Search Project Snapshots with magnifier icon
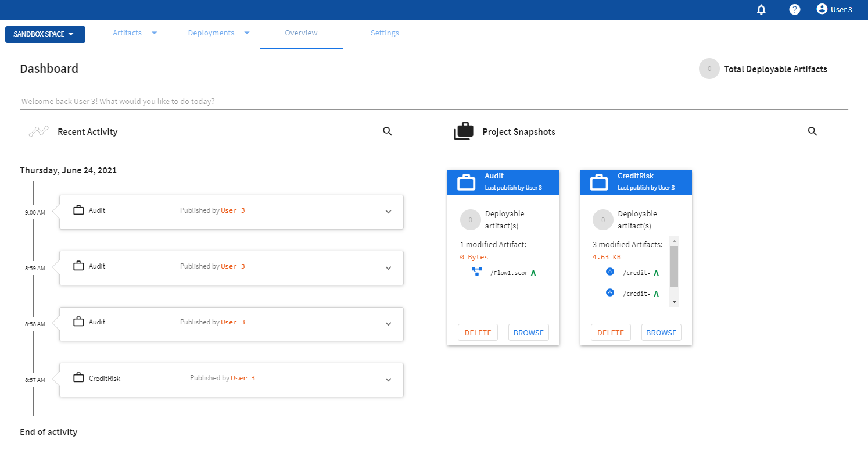This screenshot has height=457, width=868. [x=812, y=132]
